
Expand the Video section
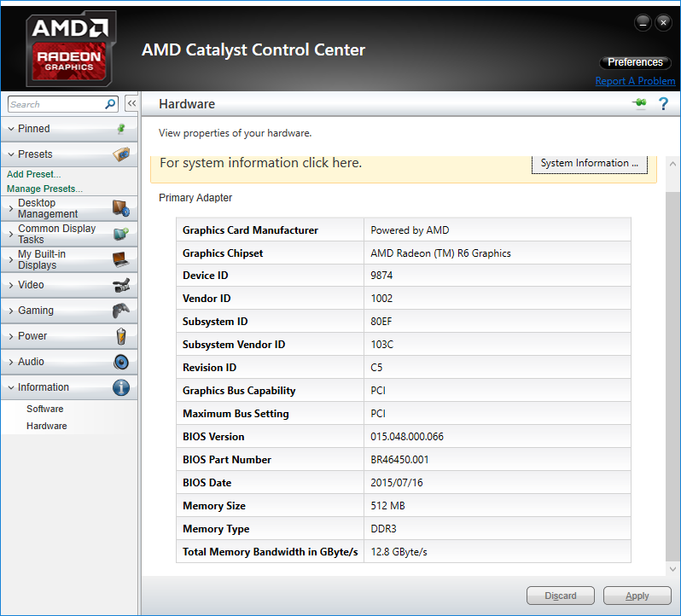11,285
